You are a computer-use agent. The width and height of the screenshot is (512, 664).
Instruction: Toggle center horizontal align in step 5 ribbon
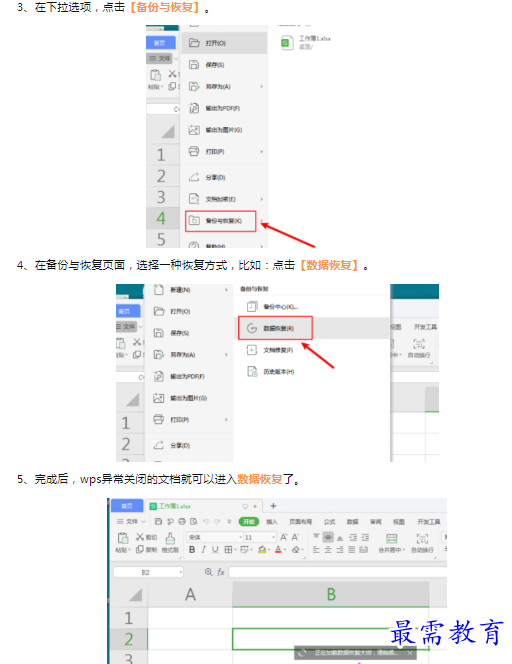pos(328,549)
